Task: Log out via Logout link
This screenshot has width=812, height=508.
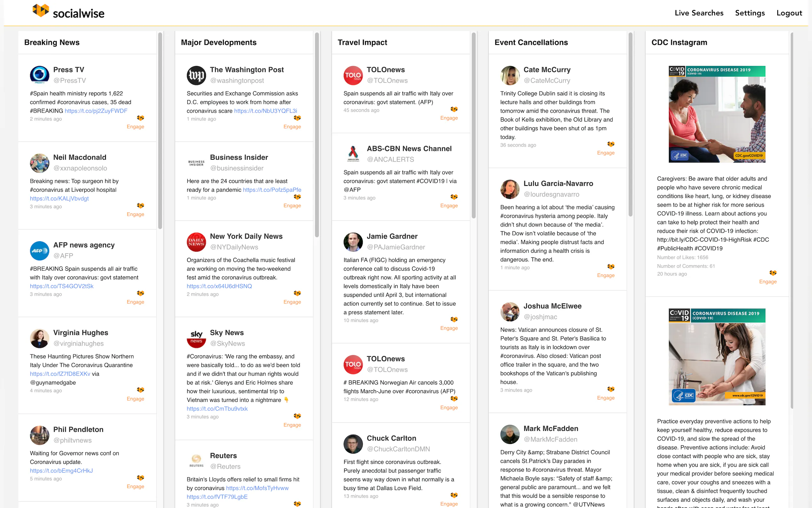Action: (x=789, y=13)
